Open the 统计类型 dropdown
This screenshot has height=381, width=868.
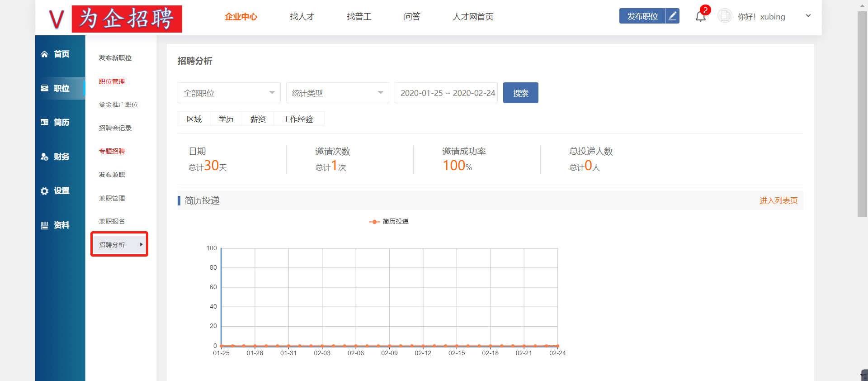[x=338, y=93]
